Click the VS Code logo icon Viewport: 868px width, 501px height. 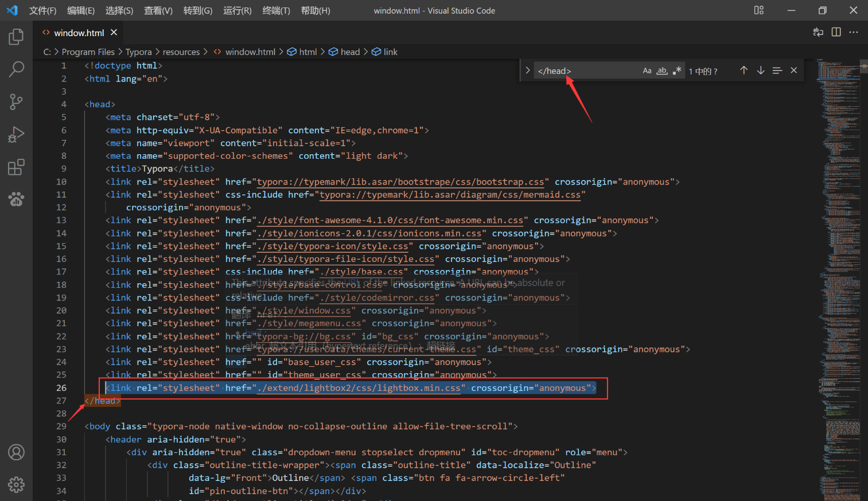(x=12, y=10)
